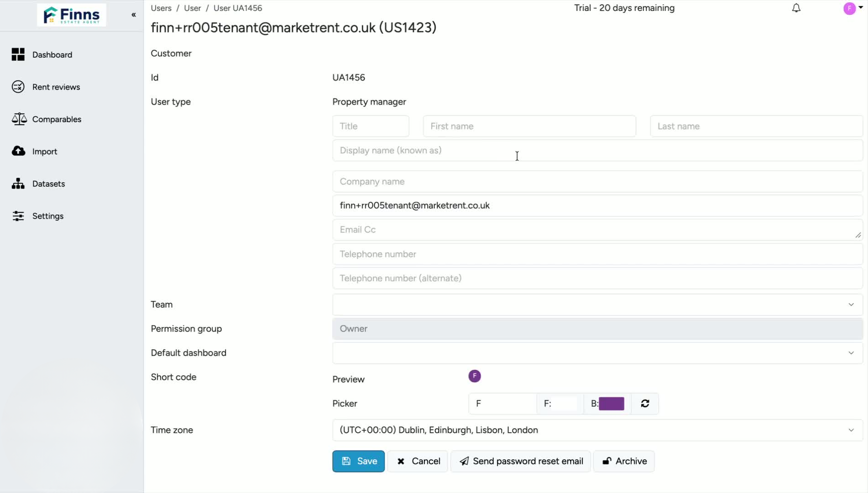
Task: Expand the account menu caret
Action: pyautogui.click(x=861, y=7)
